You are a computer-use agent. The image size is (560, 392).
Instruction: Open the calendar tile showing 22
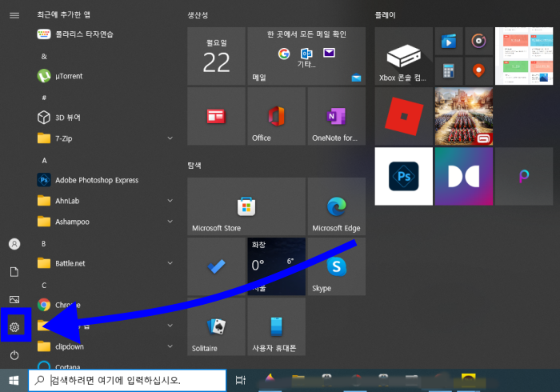(216, 56)
